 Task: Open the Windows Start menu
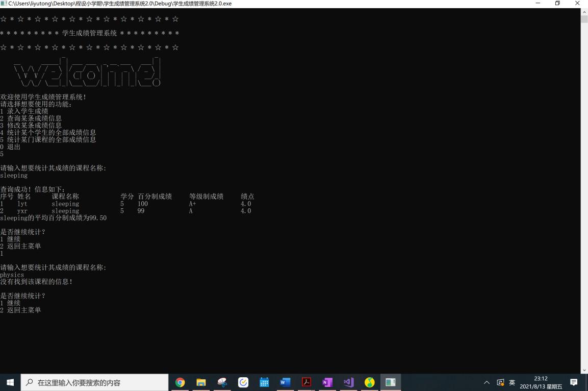(x=10, y=382)
